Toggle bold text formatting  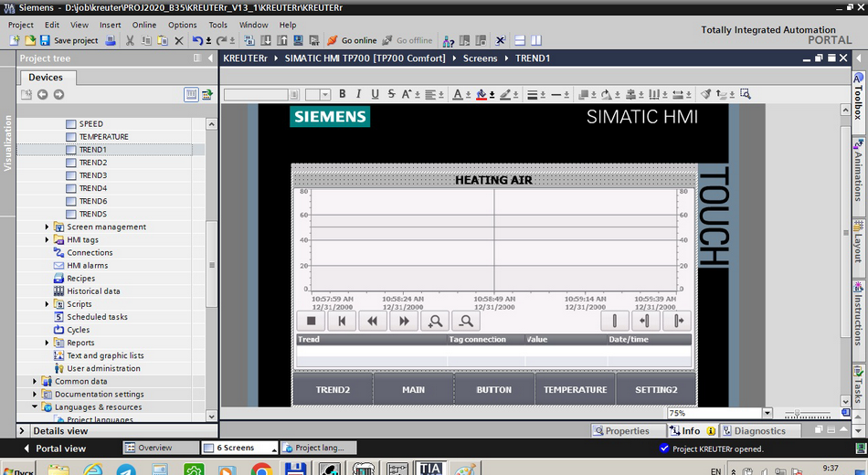click(x=343, y=94)
